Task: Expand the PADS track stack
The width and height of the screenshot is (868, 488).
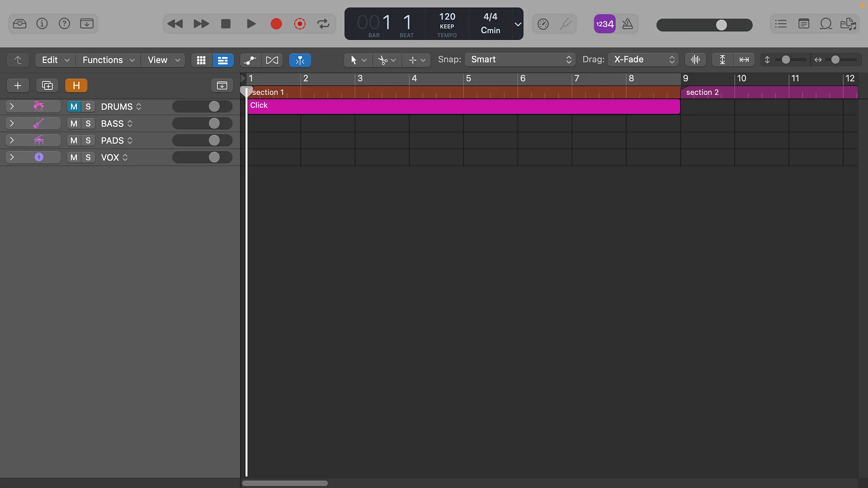Action: [12, 141]
